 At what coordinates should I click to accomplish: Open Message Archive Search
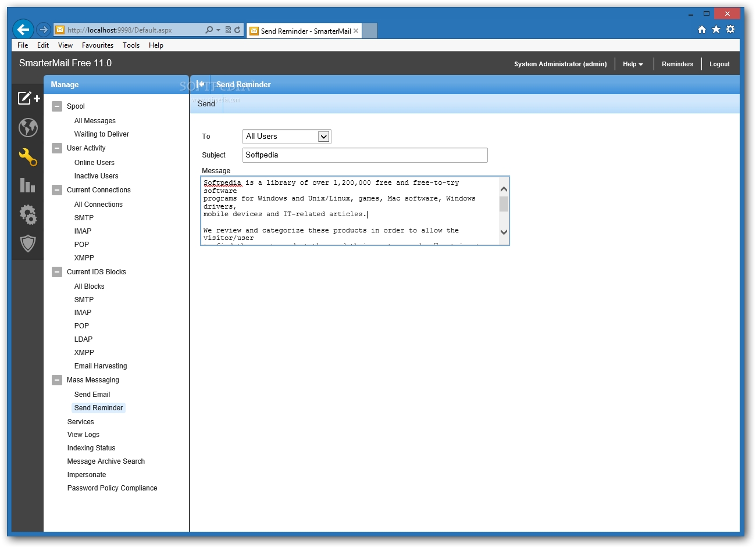pos(106,461)
